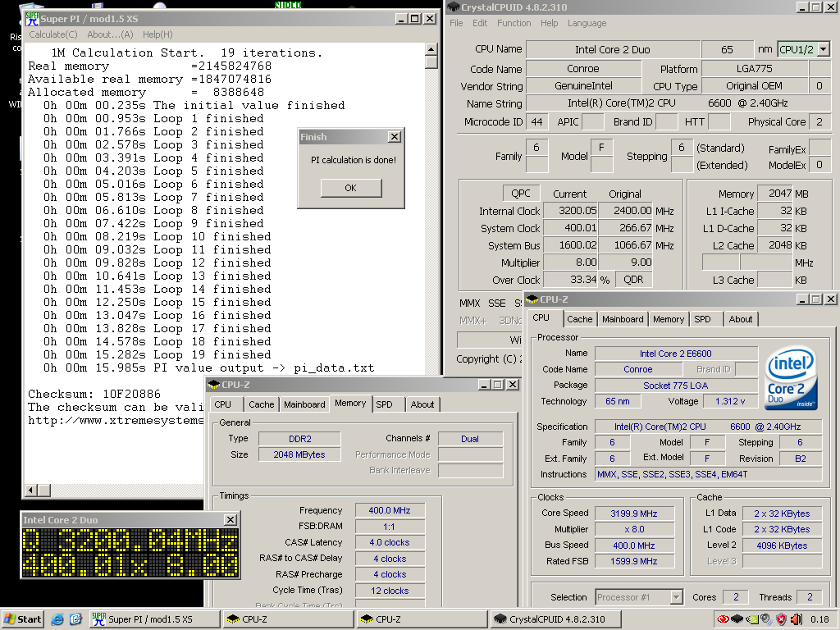Click the title bar icon of the CPU-Z Memory window
The height and width of the screenshot is (630, 840).
[x=214, y=385]
